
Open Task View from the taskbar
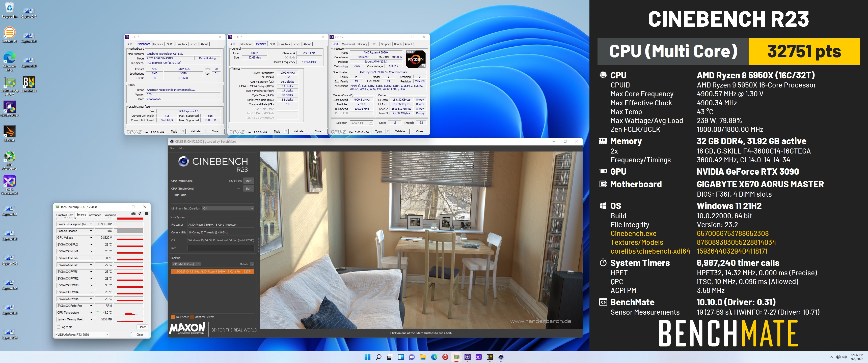click(x=390, y=357)
